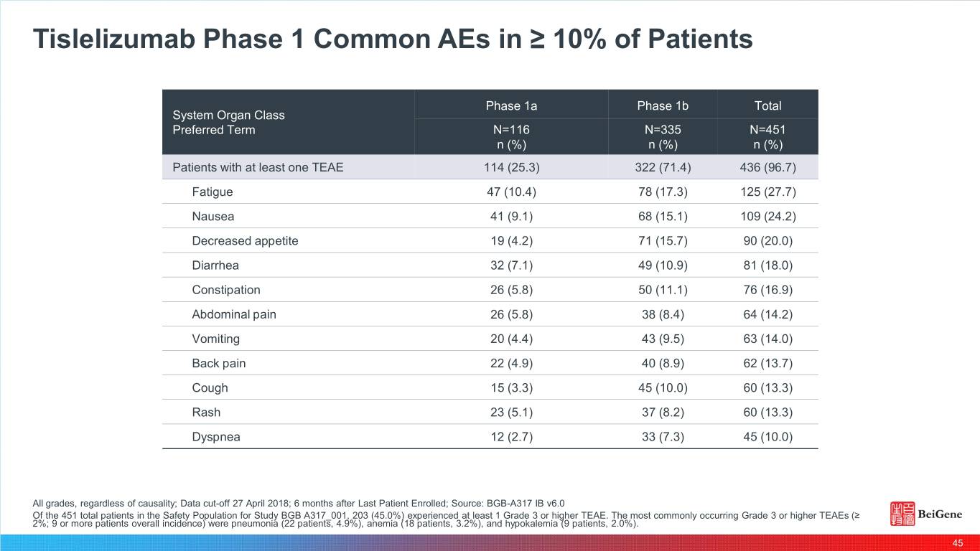Click the data cut-off footnote text
This screenshot has width=980, height=551.
[303, 502]
